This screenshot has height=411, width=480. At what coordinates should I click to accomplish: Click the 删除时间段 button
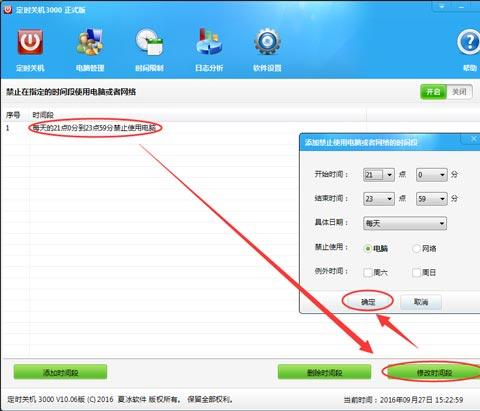[x=324, y=372]
